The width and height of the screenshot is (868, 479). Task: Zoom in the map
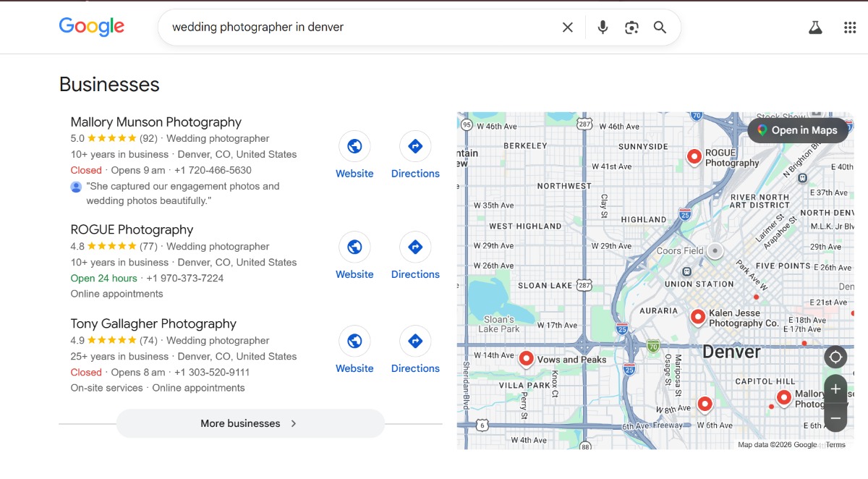click(x=835, y=389)
